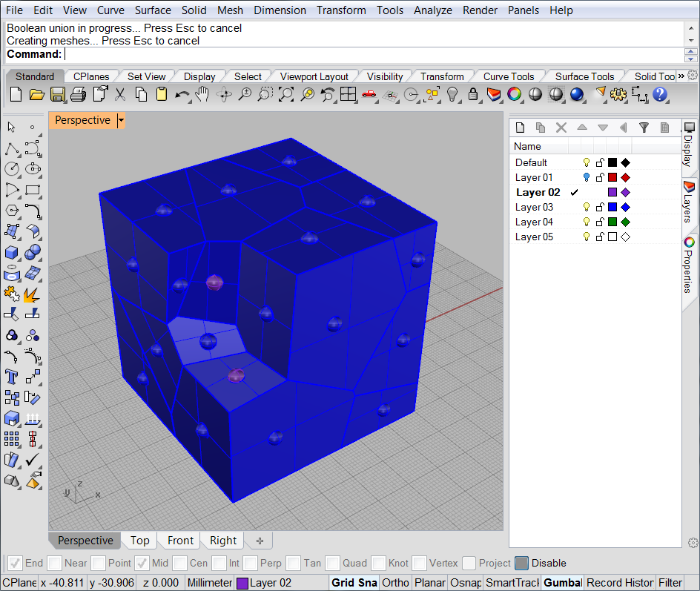Screen dimensions: 700x591
Task: Select the Rectangle tool in sidebar
Action: (x=32, y=190)
